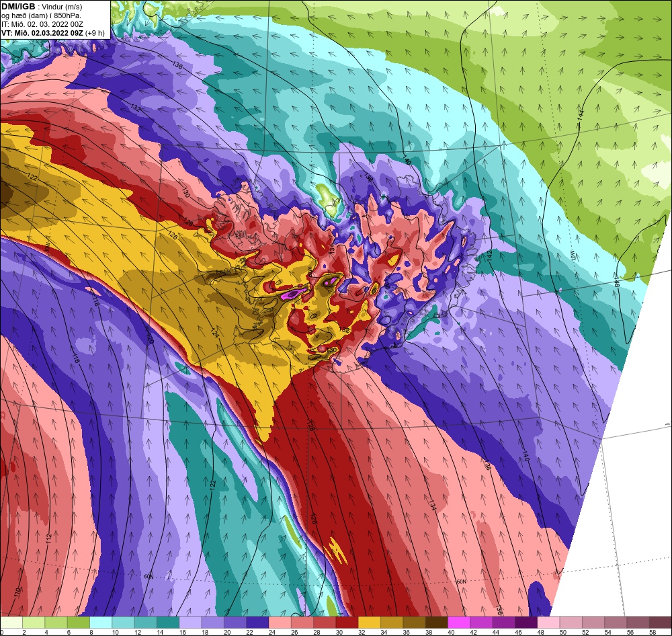Select the light cyan 8–10 m/s legend swatch

point(101,623)
